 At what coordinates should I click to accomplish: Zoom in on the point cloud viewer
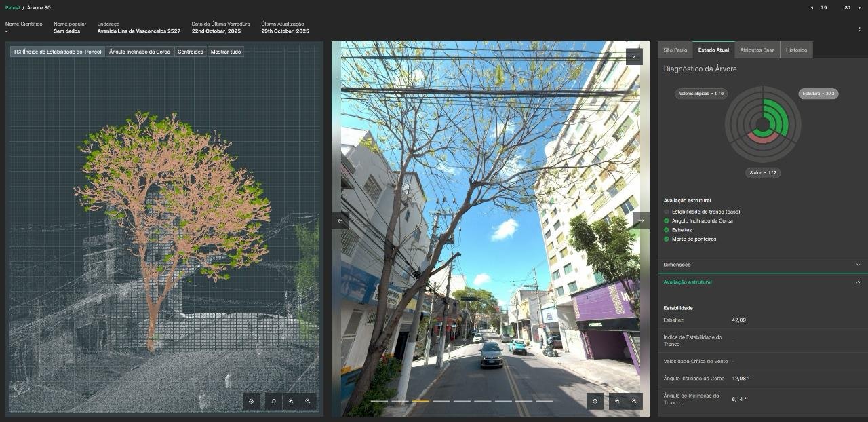(x=291, y=401)
